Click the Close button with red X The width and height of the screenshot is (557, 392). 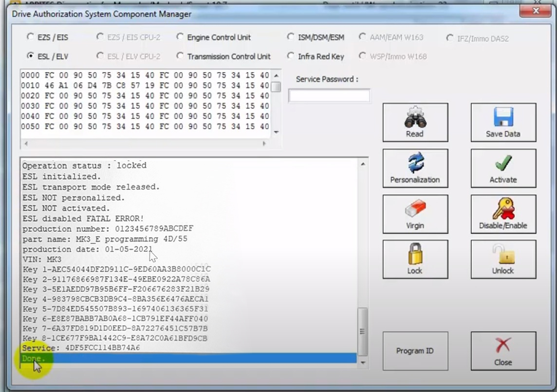click(503, 351)
